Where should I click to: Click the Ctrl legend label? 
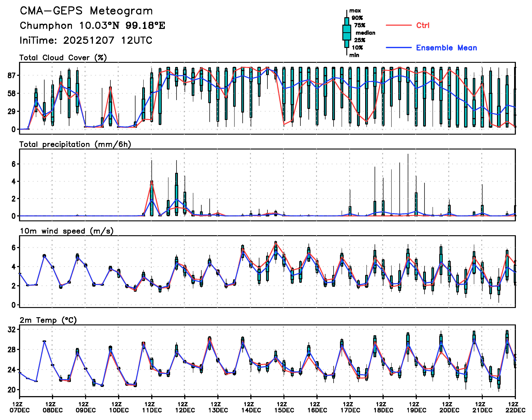[x=423, y=25]
